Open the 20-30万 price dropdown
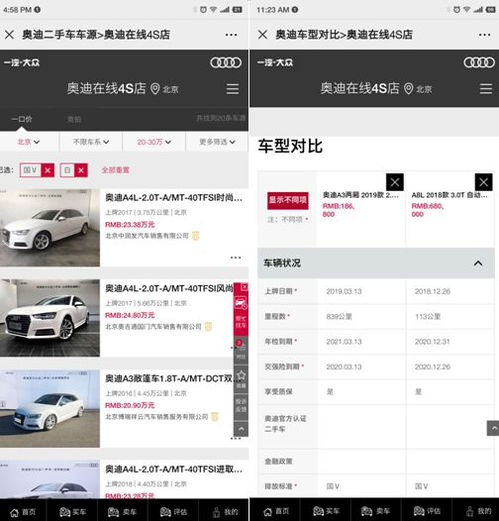Viewport: 499px width, 521px height. 154,142
